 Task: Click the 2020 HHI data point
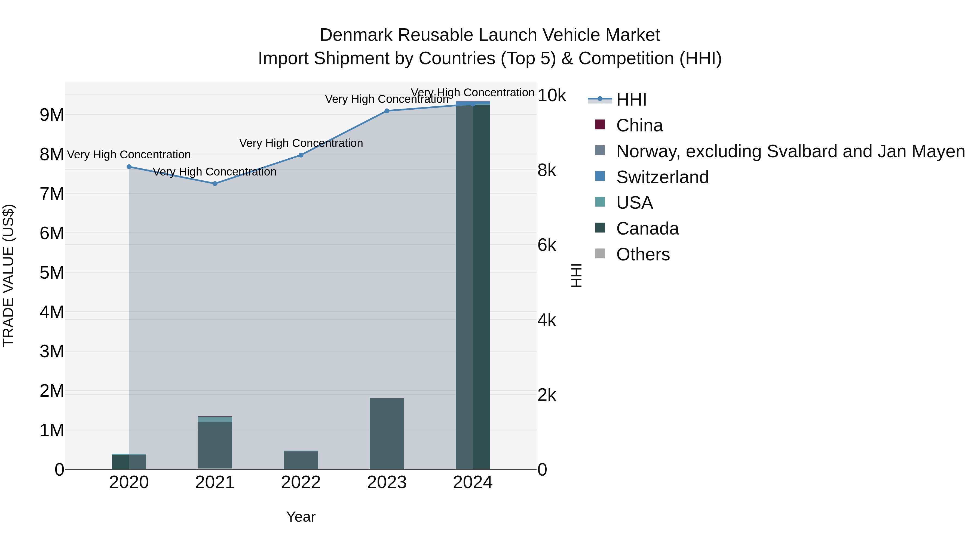[129, 167]
